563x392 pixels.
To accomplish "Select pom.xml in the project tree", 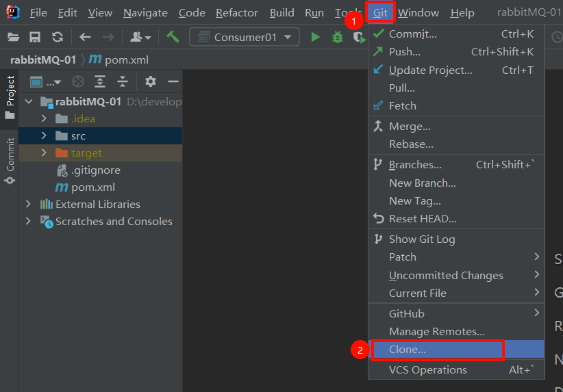I will pyautogui.click(x=85, y=187).
